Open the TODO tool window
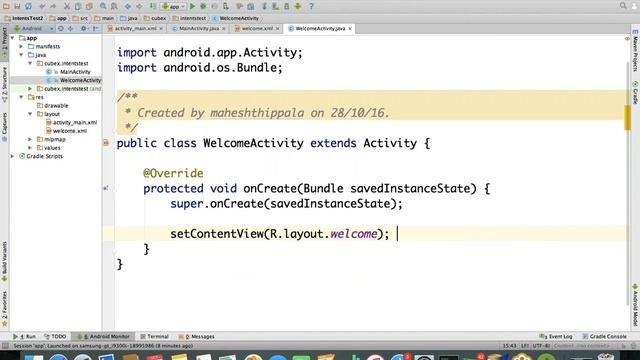Screen dimensions: 640x360 point(55,337)
